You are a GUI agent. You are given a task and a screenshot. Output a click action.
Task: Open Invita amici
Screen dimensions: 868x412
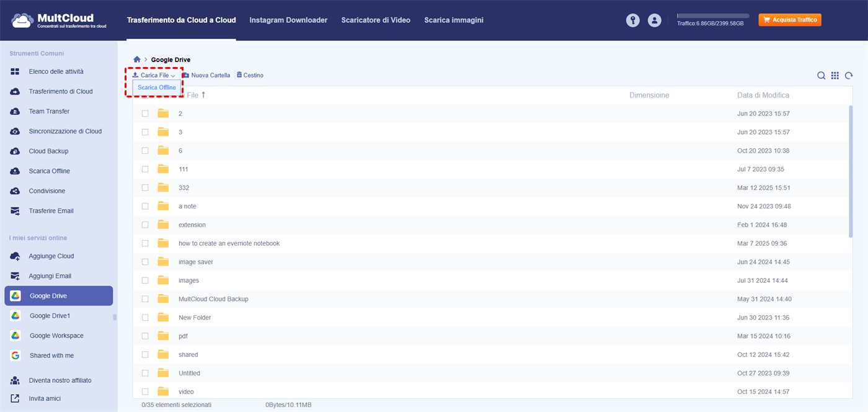click(45, 398)
